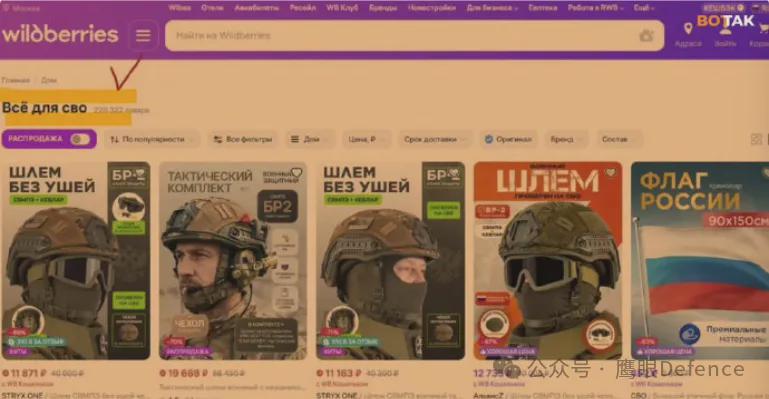Toggle the Оригинал filter
This screenshot has width=769, height=399.
(508, 139)
